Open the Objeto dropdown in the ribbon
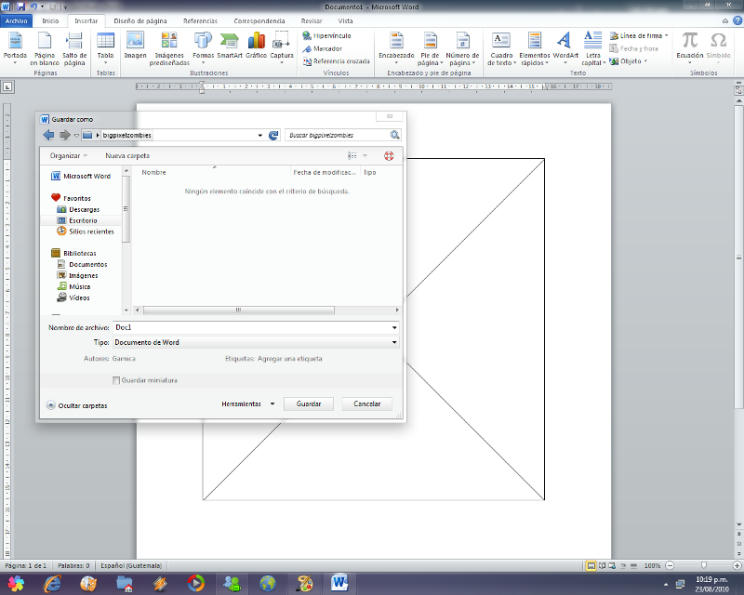Viewport: 744px width, 595px height. point(645,61)
